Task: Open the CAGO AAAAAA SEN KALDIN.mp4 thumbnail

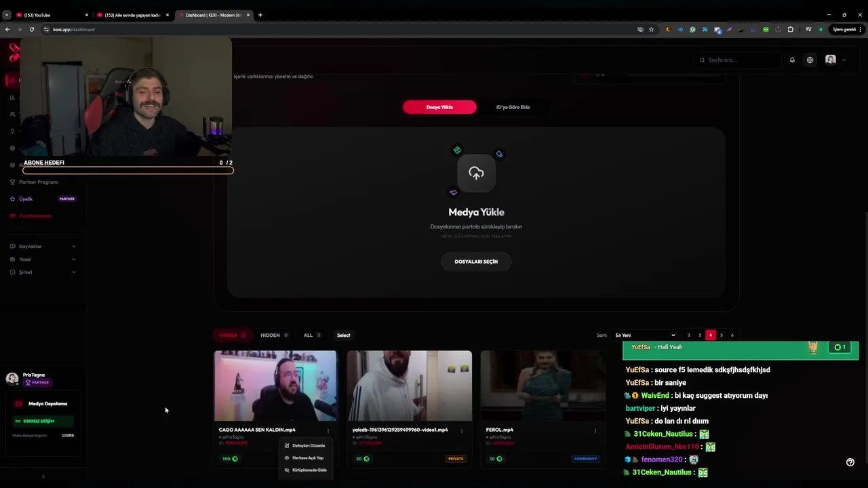Action: (x=275, y=386)
